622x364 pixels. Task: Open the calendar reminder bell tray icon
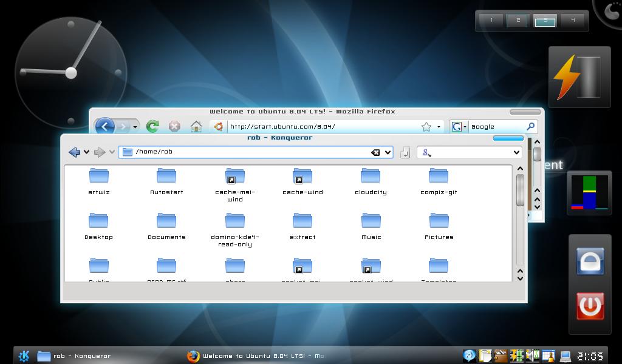(x=549, y=356)
